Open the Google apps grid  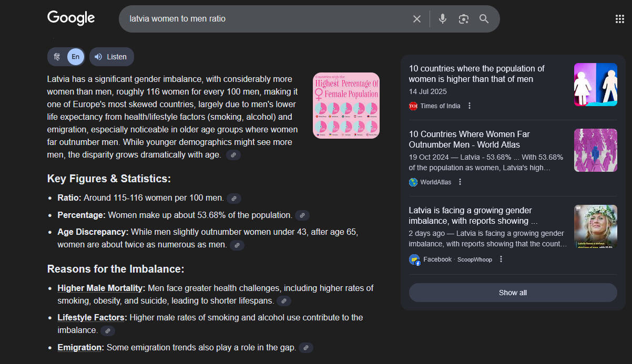(619, 19)
